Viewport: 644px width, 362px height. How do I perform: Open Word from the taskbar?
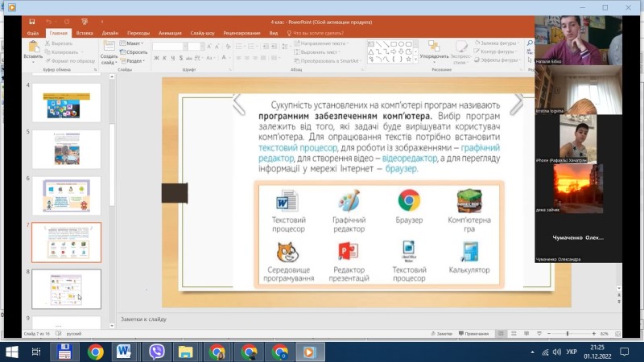[124, 352]
